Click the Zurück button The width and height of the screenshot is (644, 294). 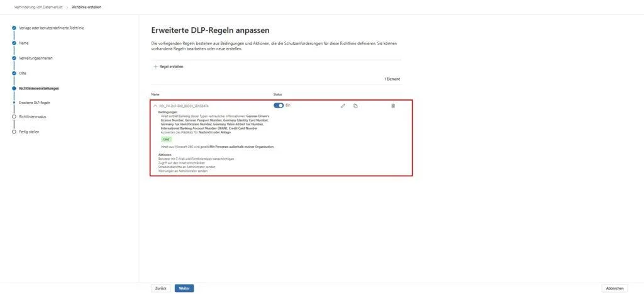[x=161, y=288]
